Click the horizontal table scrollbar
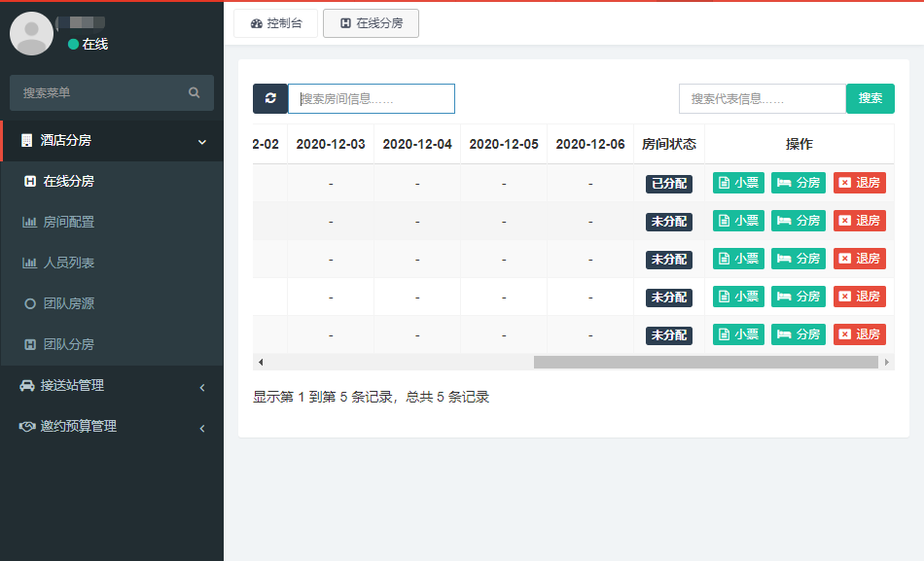 pyautogui.click(x=705, y=362)
